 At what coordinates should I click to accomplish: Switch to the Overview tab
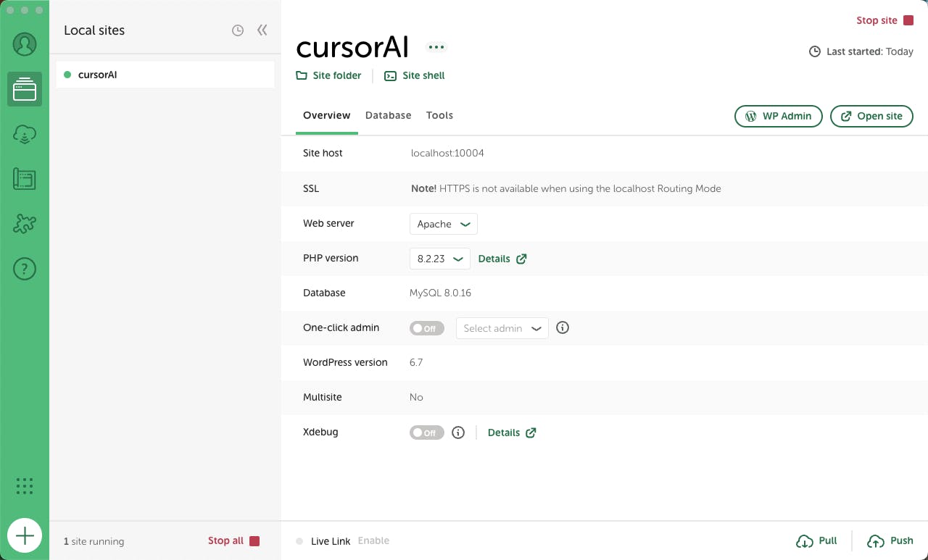tap(327, 115)
